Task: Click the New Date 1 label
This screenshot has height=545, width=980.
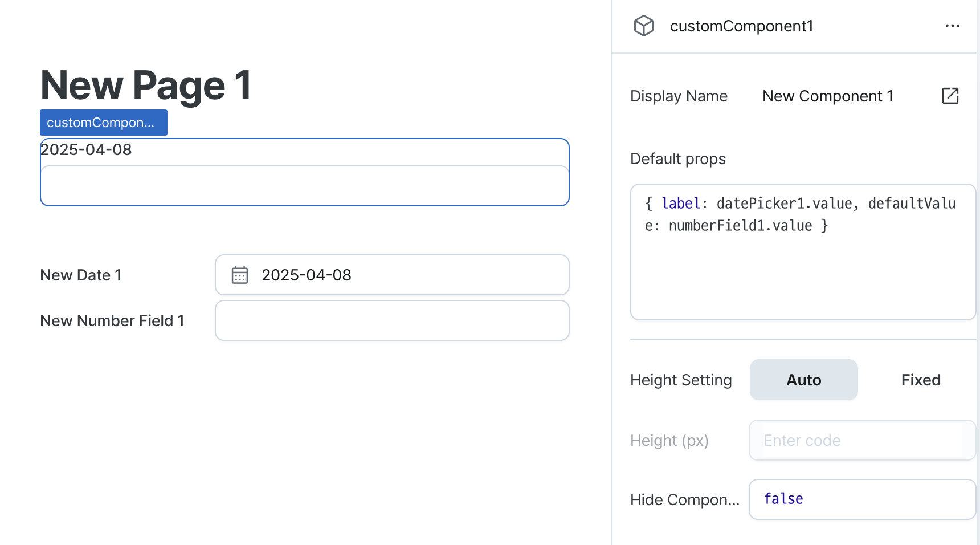Action: [81, 275]
